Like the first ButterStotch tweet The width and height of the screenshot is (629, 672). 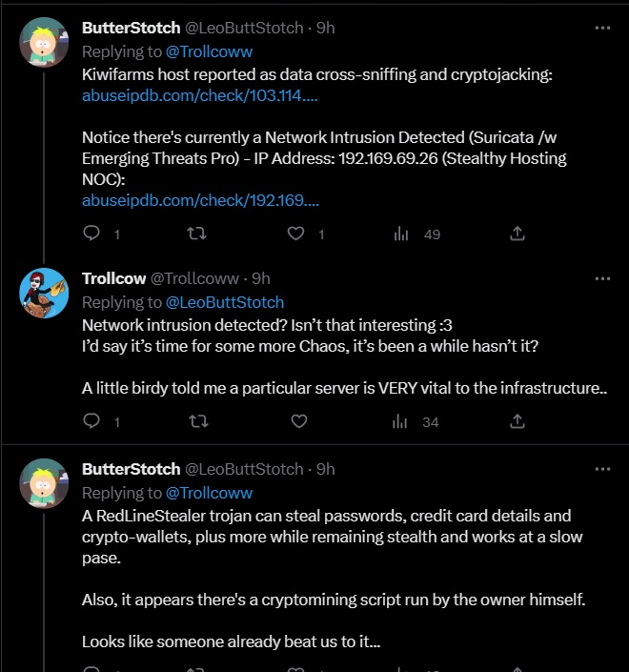click(296, 234)
